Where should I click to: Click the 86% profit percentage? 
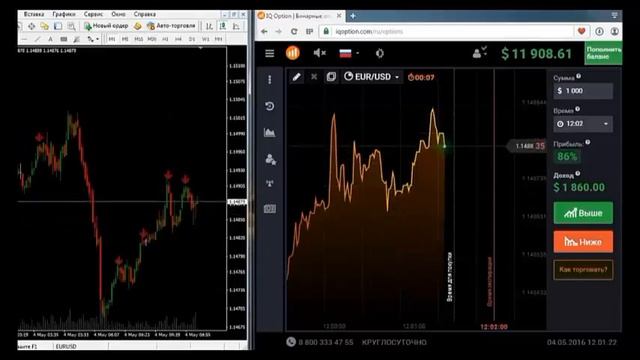pos(567,156)
